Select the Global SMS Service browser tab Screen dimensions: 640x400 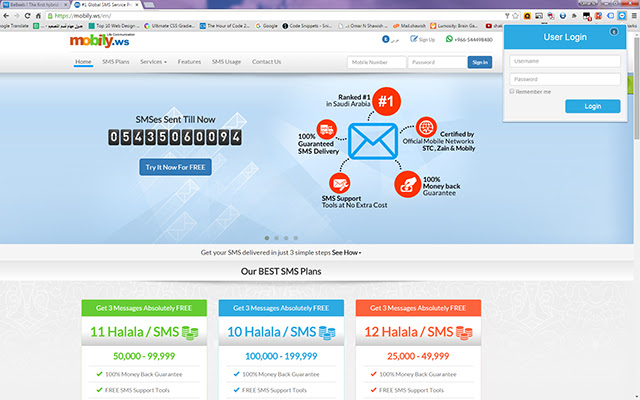[x=107, y=4]
